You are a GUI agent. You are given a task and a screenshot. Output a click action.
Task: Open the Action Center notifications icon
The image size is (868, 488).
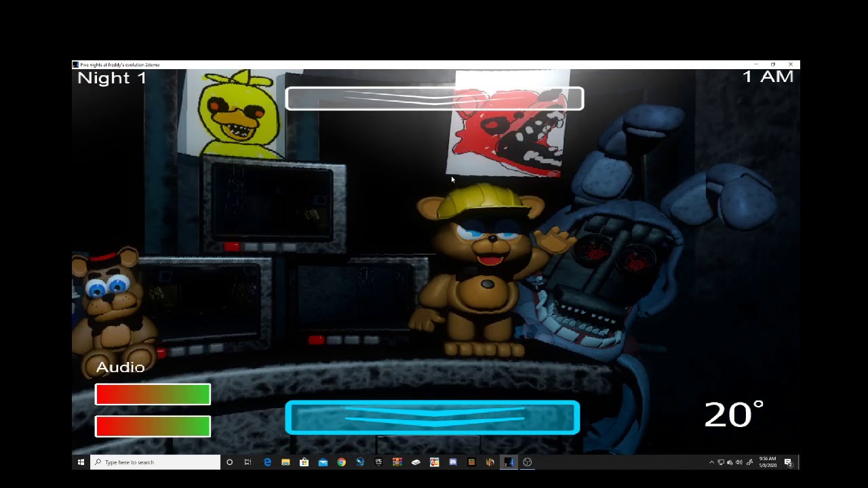[789, 462]
